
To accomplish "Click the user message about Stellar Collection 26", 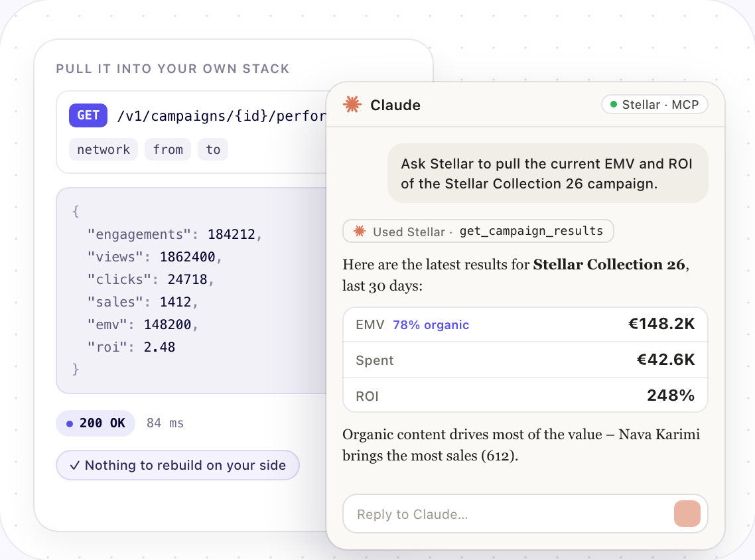I will [547, 173].
